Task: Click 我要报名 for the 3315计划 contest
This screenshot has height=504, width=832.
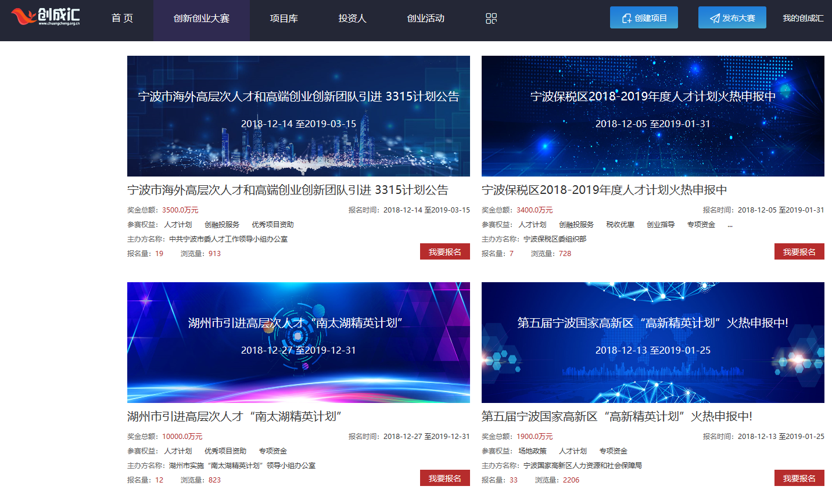Action: (444, 252)
